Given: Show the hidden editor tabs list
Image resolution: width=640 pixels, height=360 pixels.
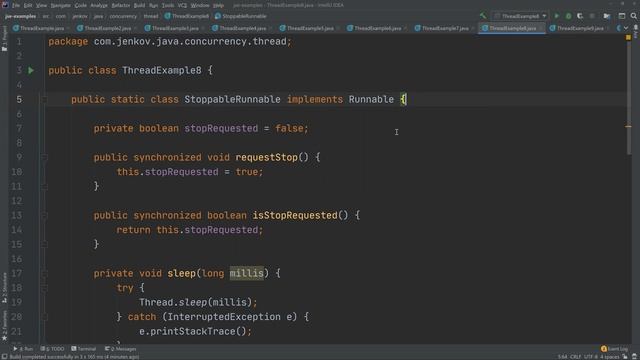Looking at the screenshot, I should [x=626, y=28].
